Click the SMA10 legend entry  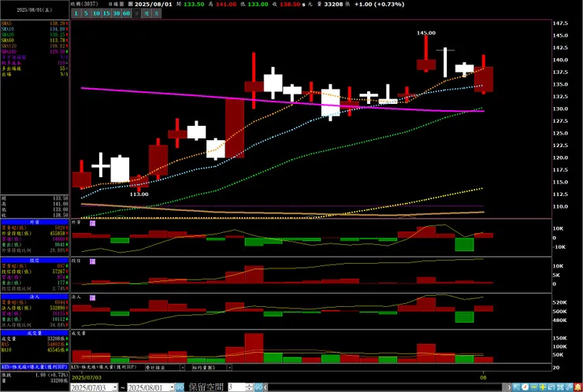tap(35, 29)
